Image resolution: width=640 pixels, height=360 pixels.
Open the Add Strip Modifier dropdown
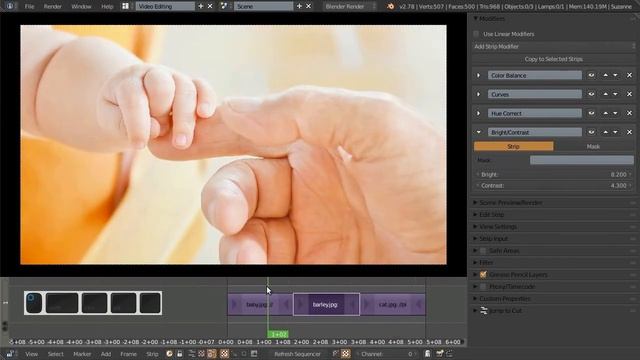click(554, 47)
